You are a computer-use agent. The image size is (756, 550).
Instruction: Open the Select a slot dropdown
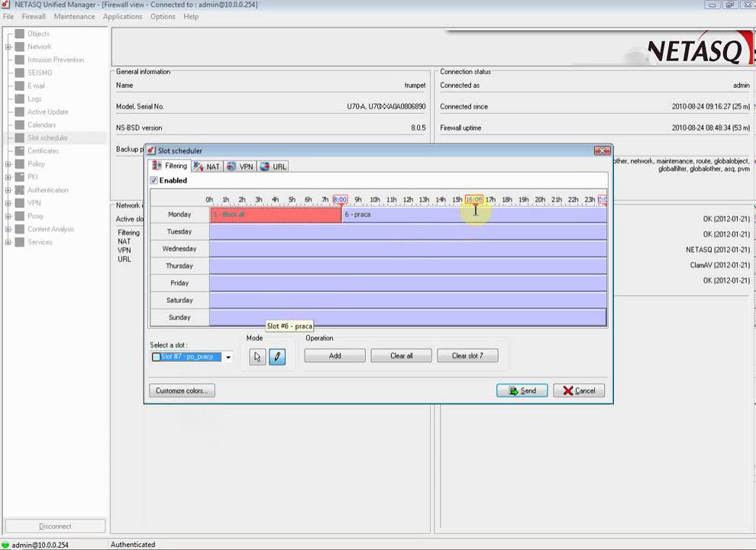[x=228, y=357]
